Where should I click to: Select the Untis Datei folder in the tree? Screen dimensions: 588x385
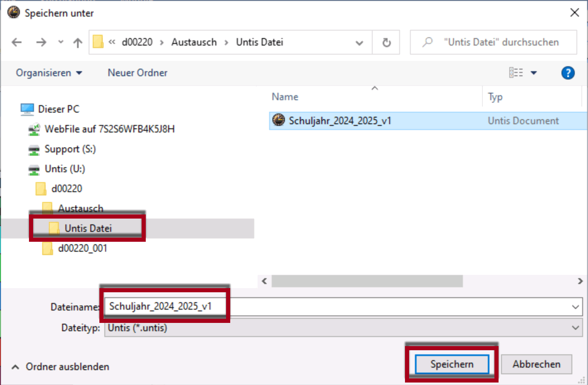click(88, 229)
